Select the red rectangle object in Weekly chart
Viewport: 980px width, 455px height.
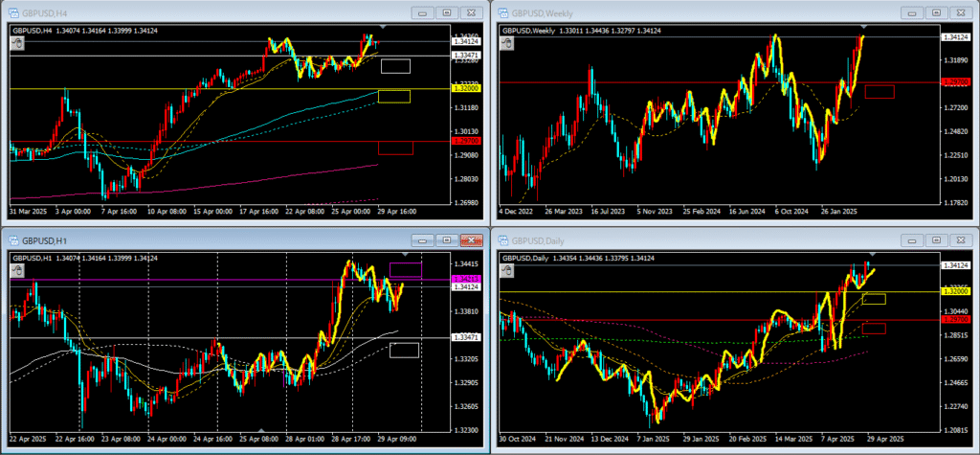click(x=880, y=91)
